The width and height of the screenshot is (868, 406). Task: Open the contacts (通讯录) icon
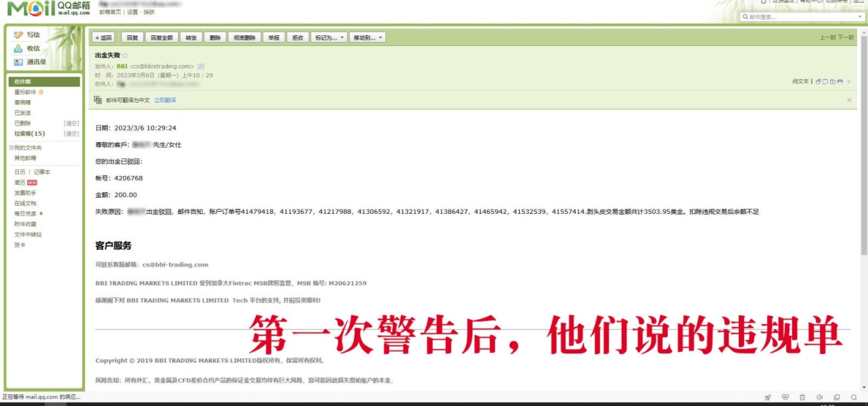point(19,62)
